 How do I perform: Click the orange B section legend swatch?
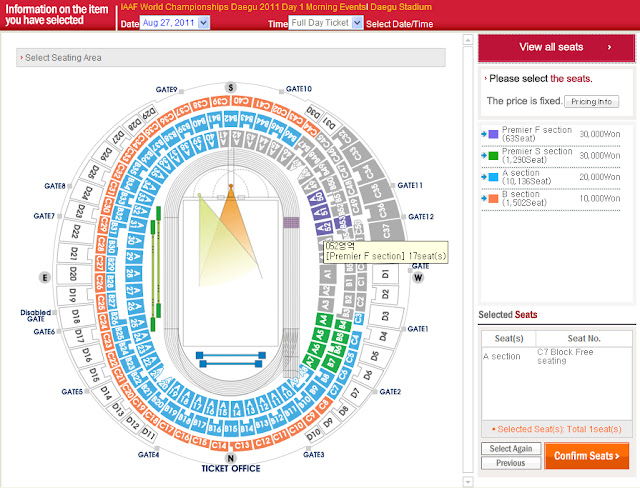pyautogui.click(x=493, y=198)
